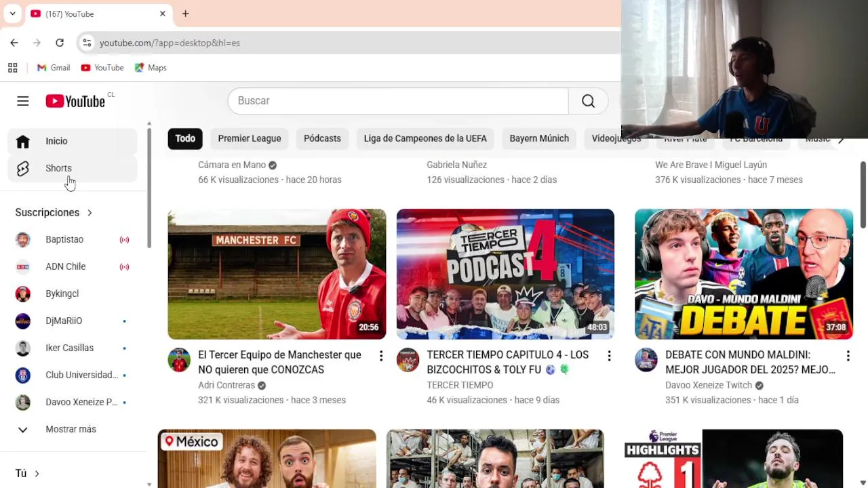
Task: View site information icon in address bar
Action: click(x=87, y=43)
